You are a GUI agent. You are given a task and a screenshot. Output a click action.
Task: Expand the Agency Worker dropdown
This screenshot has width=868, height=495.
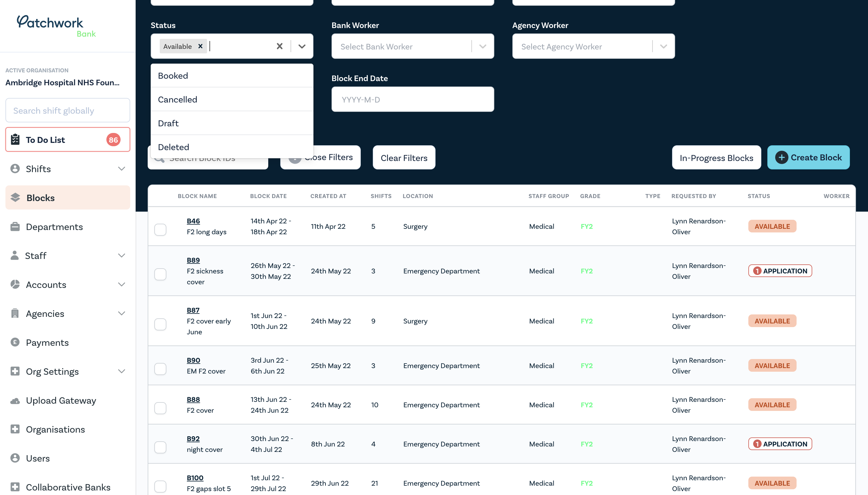click(664, 46)
